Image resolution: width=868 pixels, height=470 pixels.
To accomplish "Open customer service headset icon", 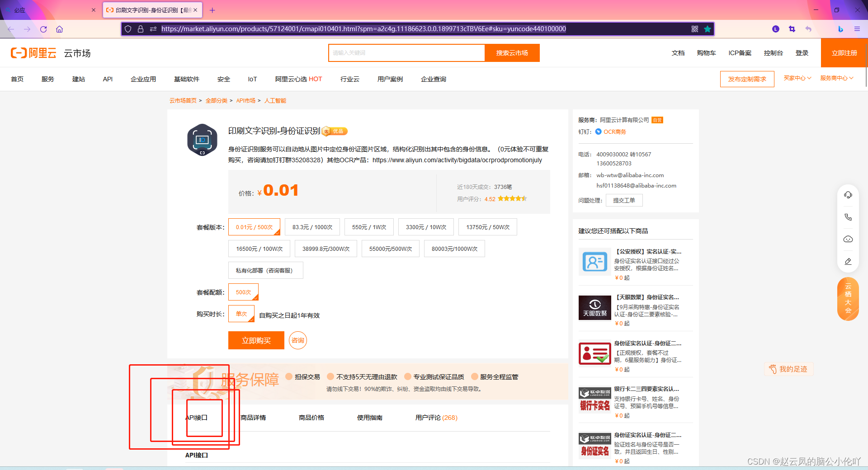I will pyautogui.click(x=848, y=195).
